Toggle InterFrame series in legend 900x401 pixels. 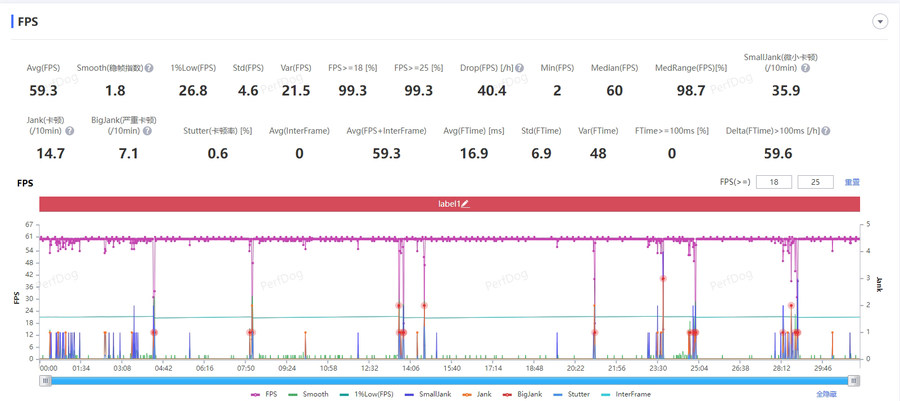tap(627, 395)
